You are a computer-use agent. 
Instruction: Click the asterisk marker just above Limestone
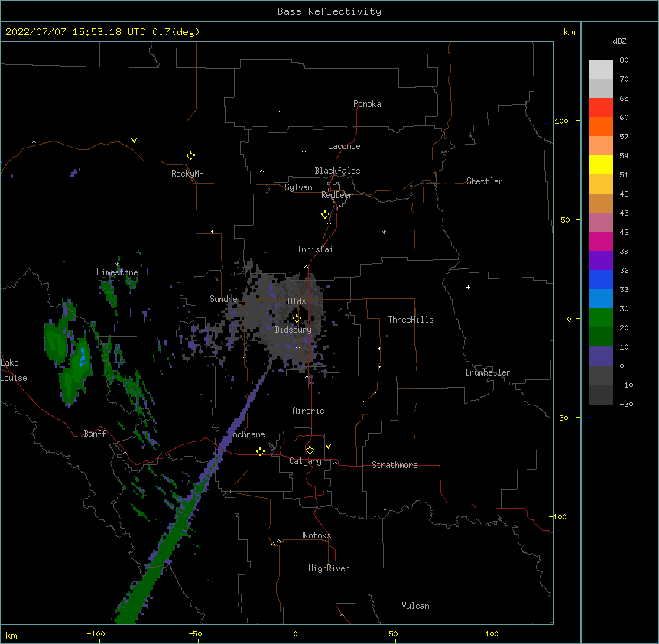(117, 265)
